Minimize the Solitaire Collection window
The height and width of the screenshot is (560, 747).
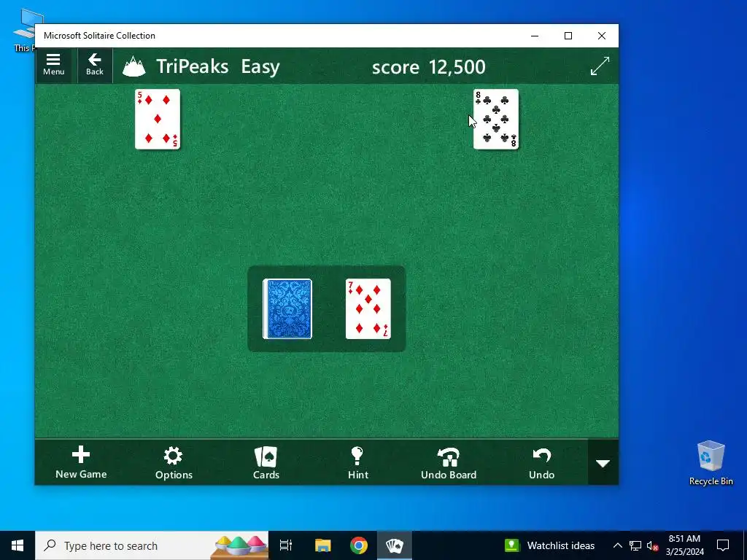coord(535,36)
